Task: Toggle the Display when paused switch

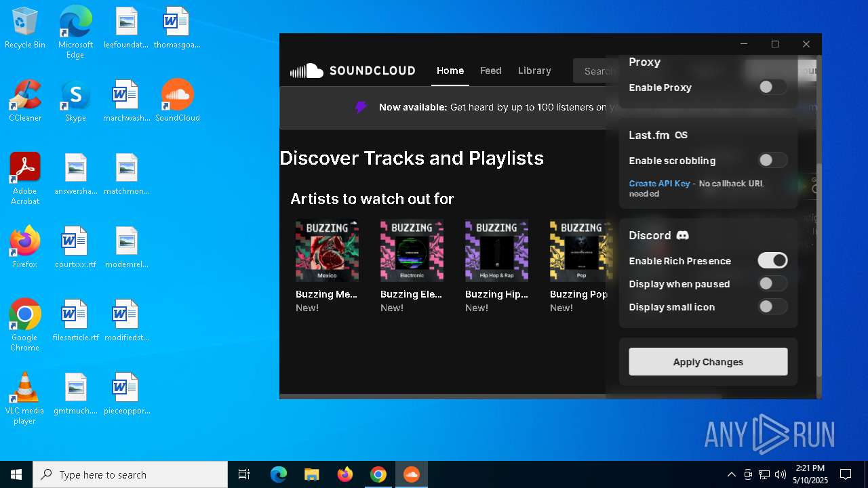Action: click(772, 284)
